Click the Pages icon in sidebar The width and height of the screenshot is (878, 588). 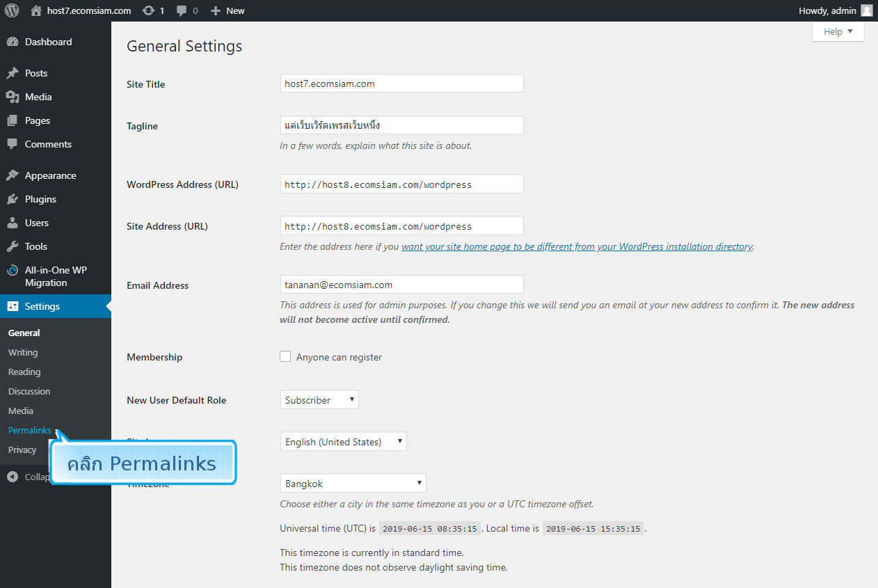tap(13, 120)
